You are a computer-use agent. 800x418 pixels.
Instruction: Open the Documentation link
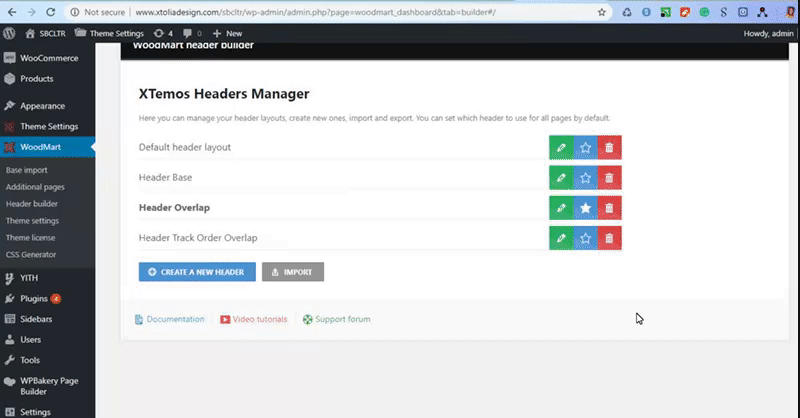tap(170, 319)
